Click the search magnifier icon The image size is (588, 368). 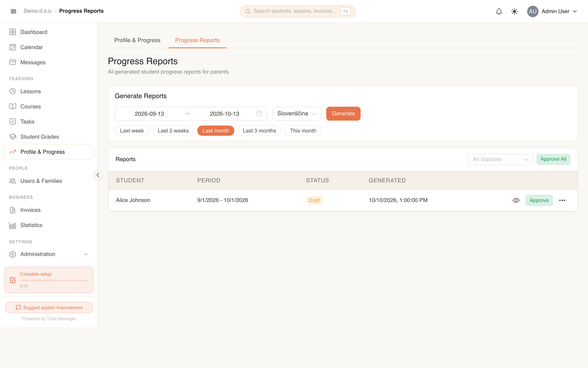coord(248,11)
